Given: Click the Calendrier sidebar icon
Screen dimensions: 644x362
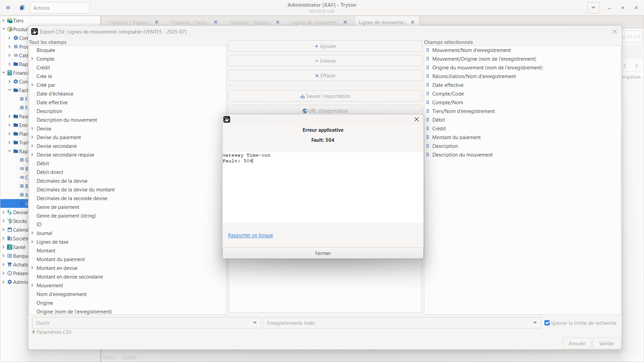Looking at the screenshot, I should click(10, 230).
